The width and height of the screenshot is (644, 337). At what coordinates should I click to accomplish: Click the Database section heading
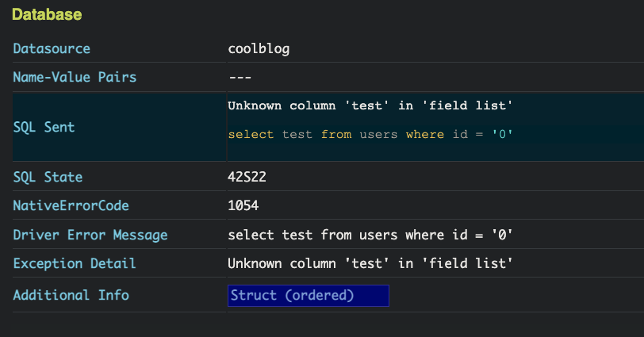[47, 15]
